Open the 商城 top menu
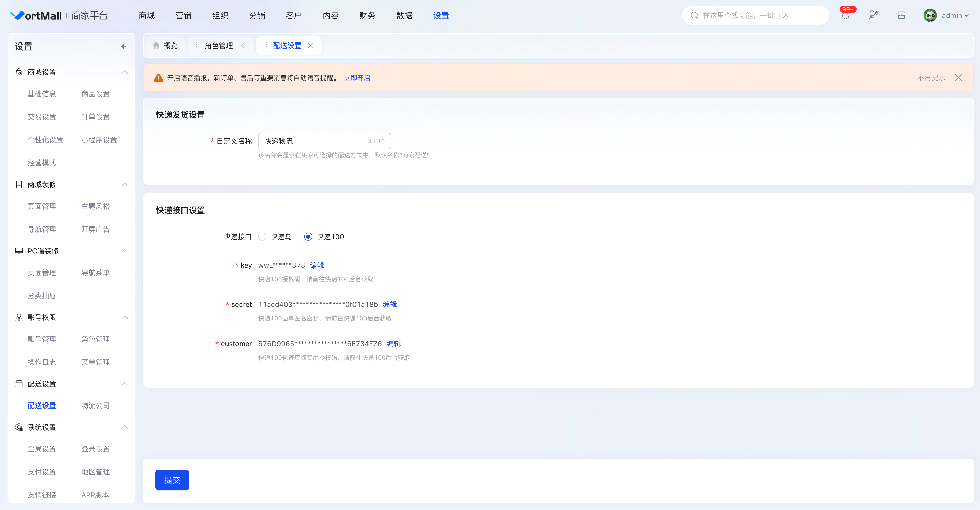This screenshot has width=980, height=510. [146, 16]
